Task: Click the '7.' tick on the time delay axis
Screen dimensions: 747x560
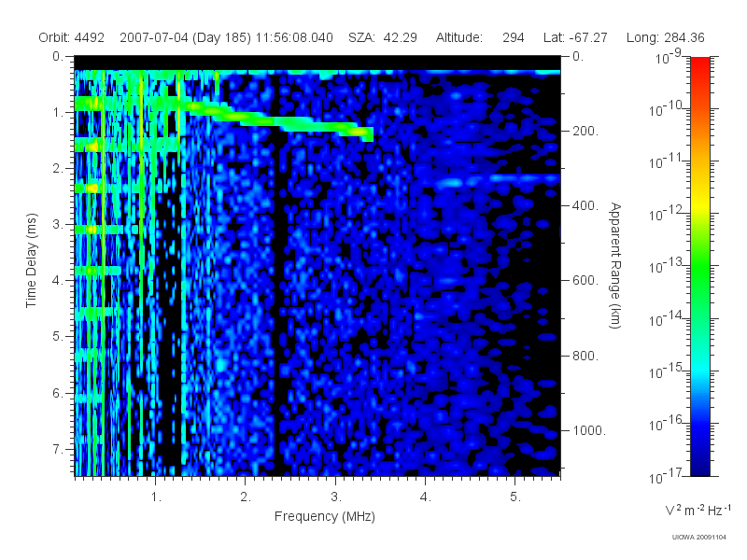Action: (58, 449)
